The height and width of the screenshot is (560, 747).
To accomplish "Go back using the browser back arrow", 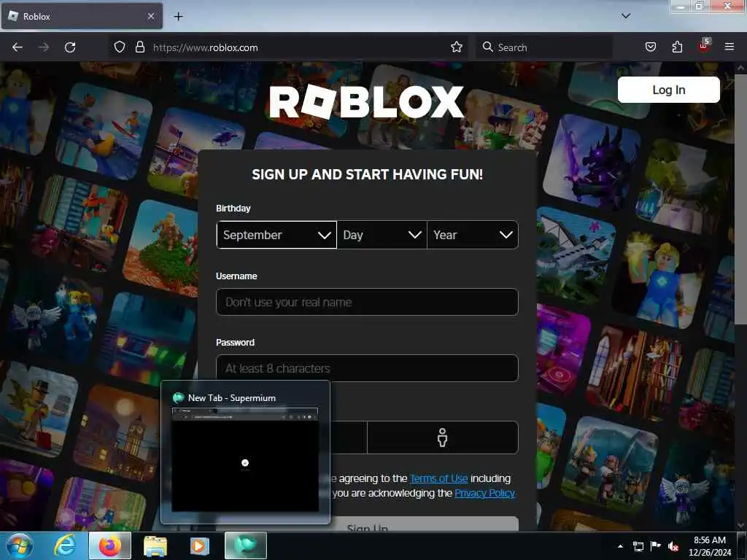I will tap(18, 47).
